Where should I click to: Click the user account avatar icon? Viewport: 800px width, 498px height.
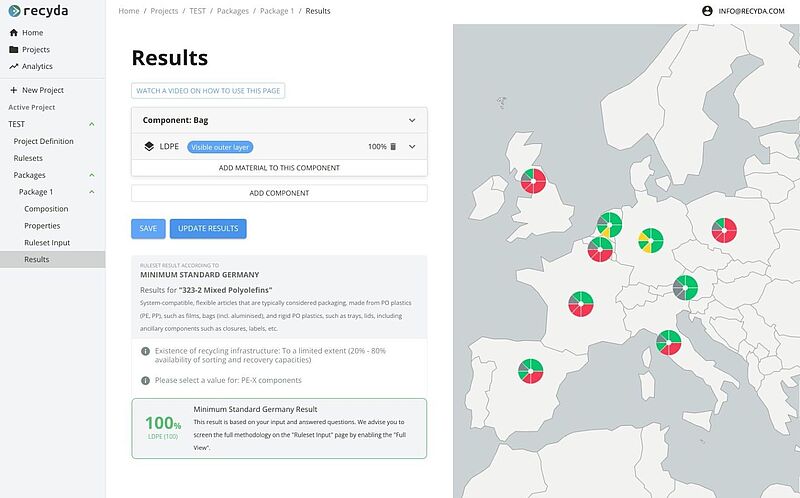[x=708, y=11]
